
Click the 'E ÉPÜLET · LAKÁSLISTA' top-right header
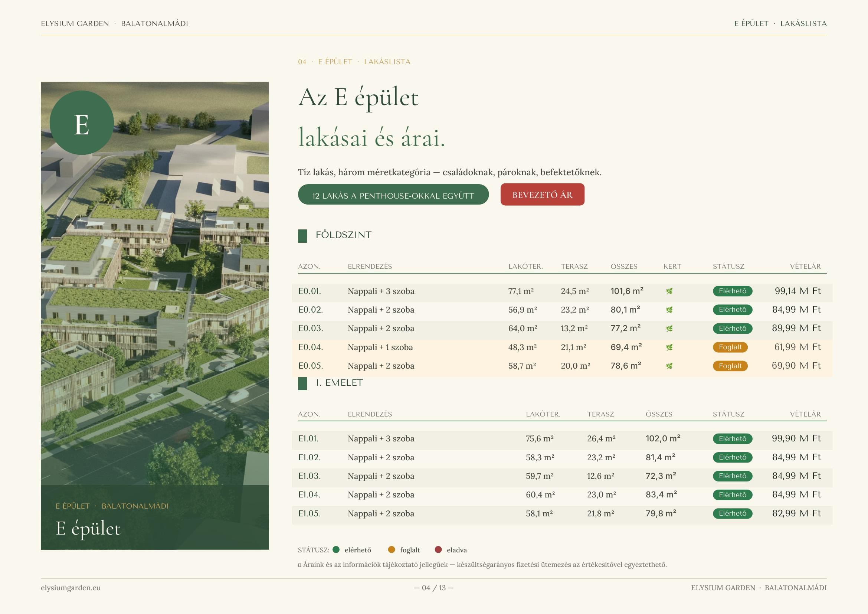[x=780, y=23]
